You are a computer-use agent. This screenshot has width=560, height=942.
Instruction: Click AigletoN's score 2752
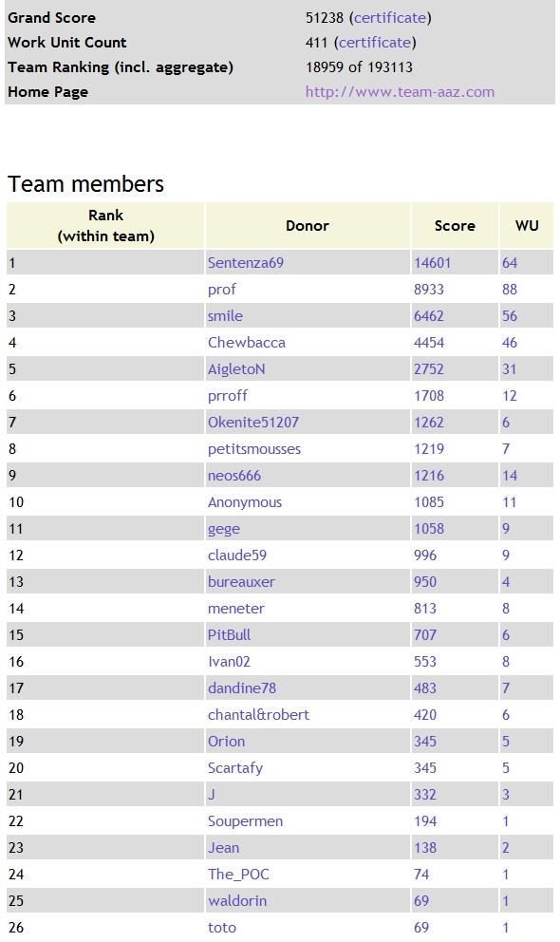click(429, 368)
